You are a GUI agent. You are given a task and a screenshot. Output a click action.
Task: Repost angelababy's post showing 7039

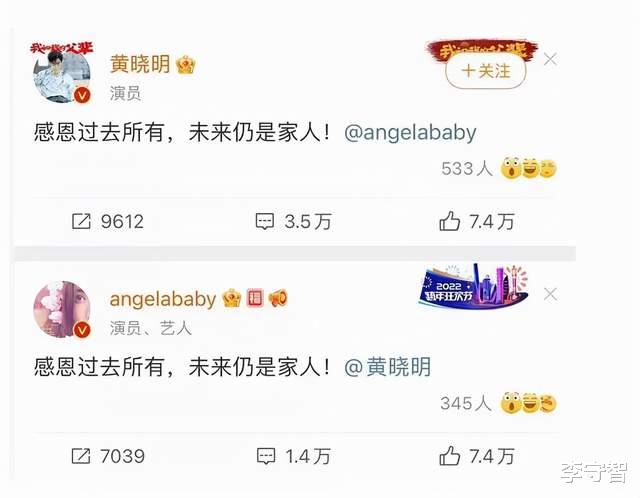(x=108, y=456)
